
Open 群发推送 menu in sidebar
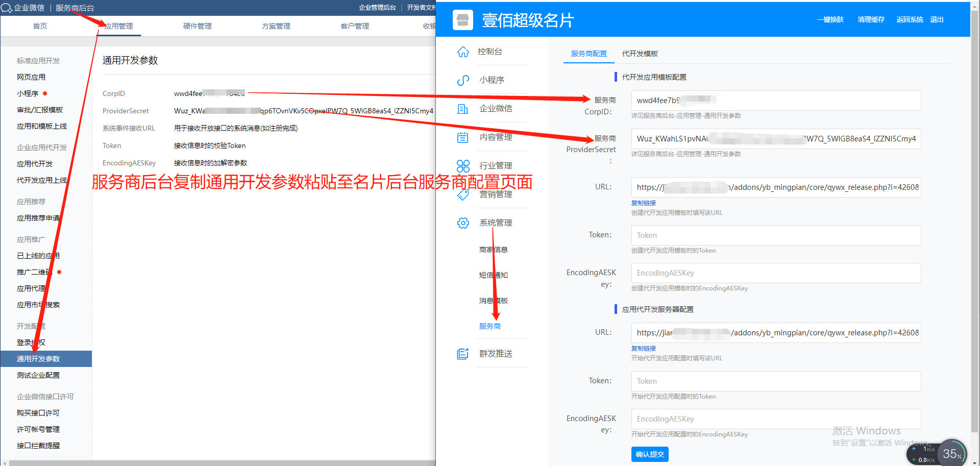tap(496, 354)
